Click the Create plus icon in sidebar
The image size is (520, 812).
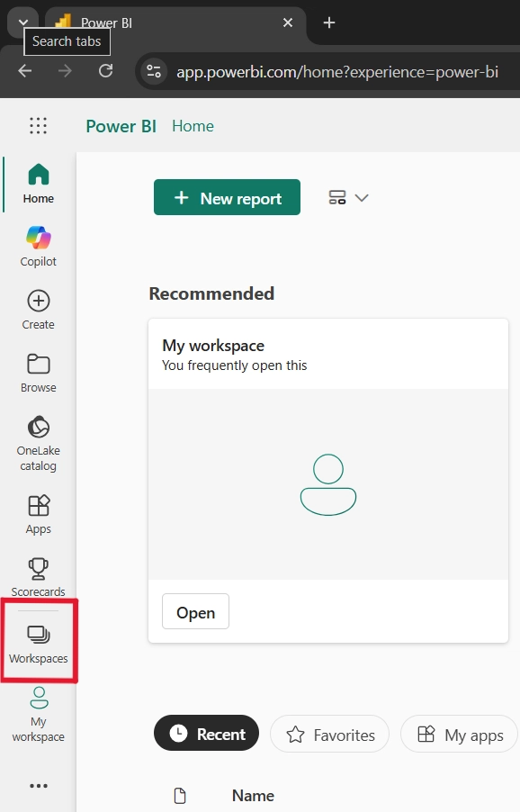pyautogui.click(x=39, y=301)
